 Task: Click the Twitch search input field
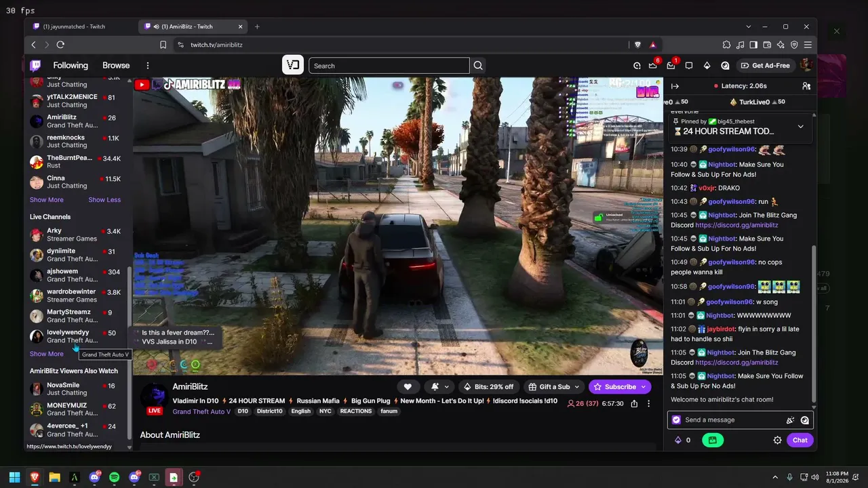[389, 66]
